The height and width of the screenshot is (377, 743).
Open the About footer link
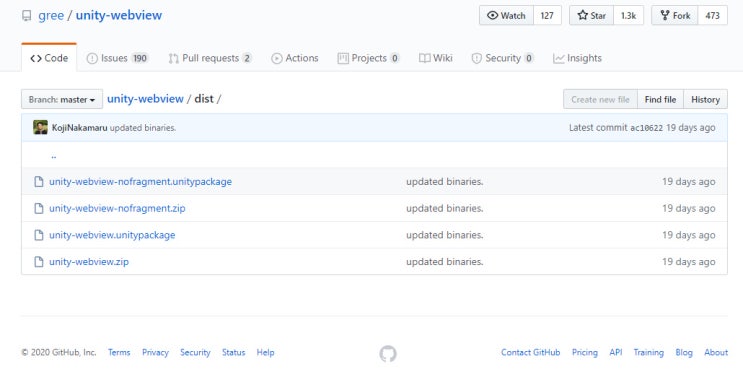click(716, 352)
